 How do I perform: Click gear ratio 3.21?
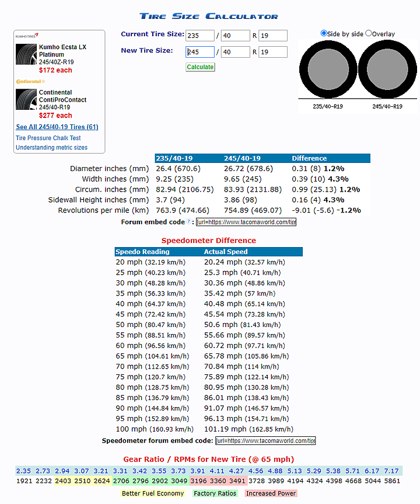click(101, 471)
